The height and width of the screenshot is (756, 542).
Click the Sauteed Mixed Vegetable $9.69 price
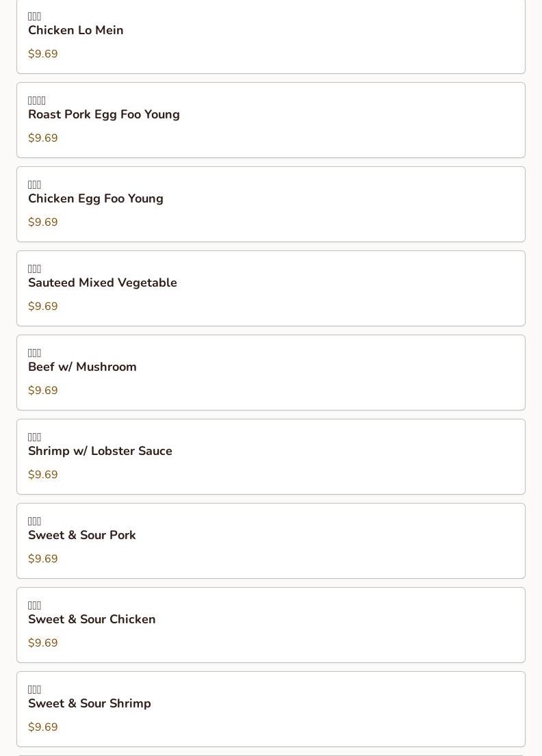click(43, 306)
